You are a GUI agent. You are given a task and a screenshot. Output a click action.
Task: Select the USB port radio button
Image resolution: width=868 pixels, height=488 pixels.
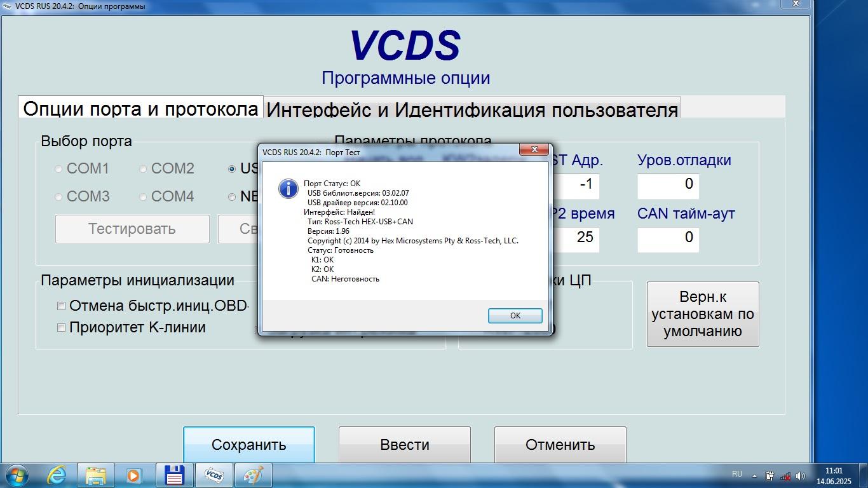pyautogui.click(x=232, y=169)
